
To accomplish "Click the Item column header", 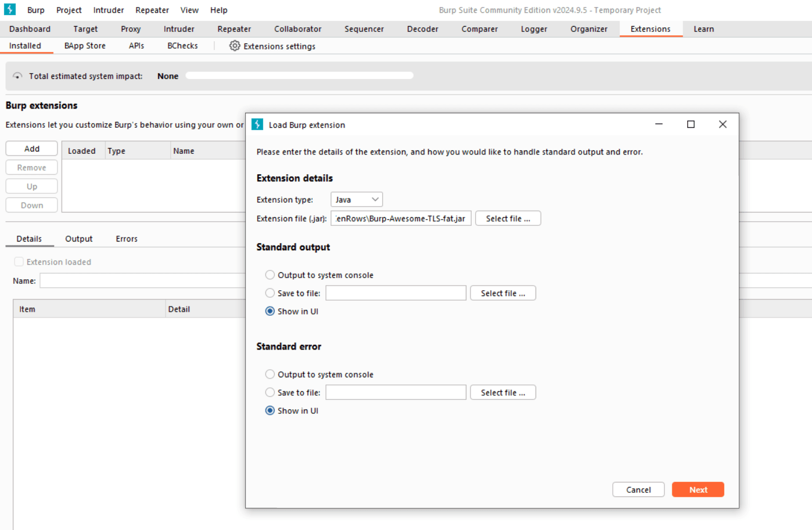I will tap(89, 309).
